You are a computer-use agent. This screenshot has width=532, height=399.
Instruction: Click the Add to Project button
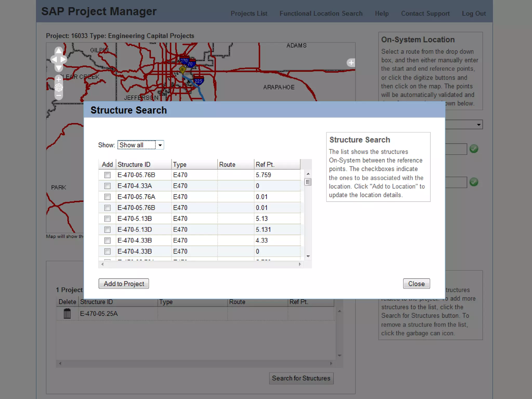pyautogui.click(x=124, y=283)
